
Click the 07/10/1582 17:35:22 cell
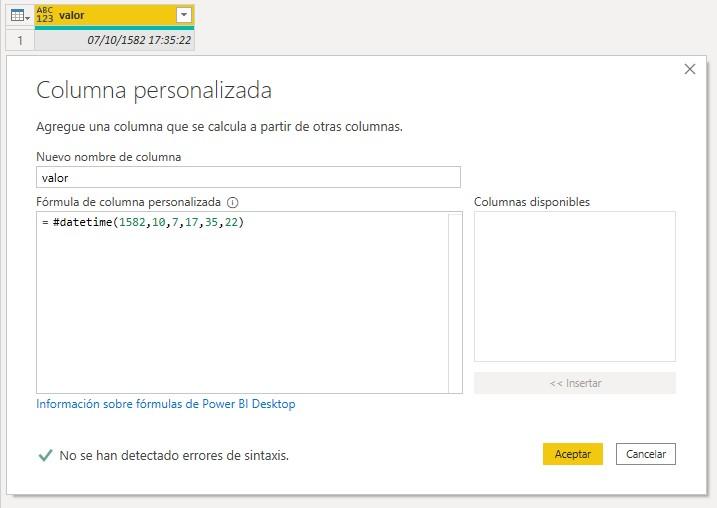[x=115, y=40]
